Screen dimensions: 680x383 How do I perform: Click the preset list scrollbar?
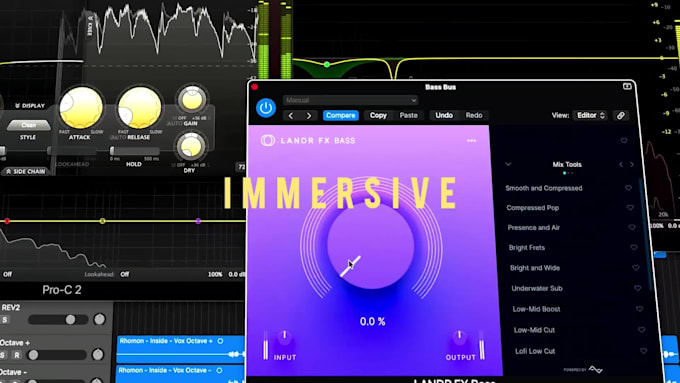pos(645,234)
